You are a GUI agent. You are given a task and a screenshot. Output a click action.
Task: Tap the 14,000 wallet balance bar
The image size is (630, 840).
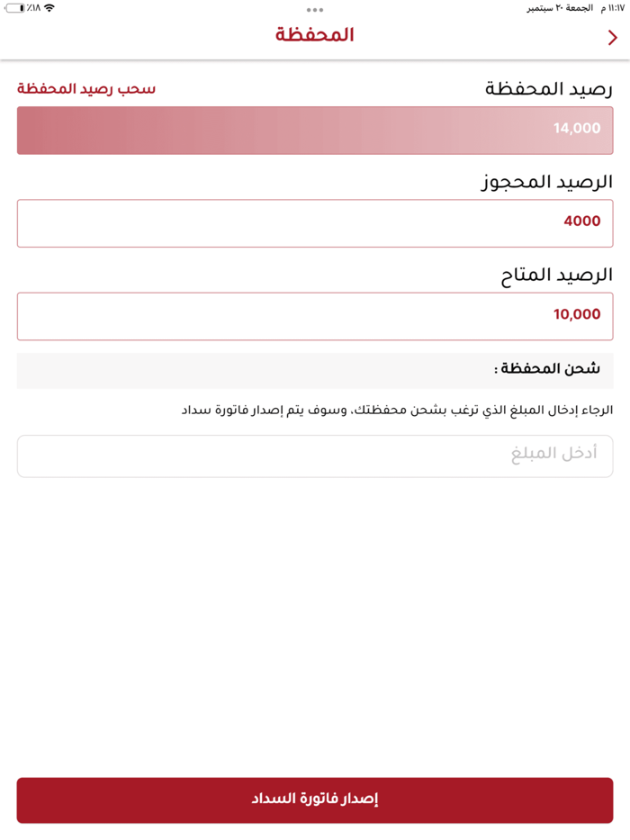pyautogui.click(x=315, y=129)
